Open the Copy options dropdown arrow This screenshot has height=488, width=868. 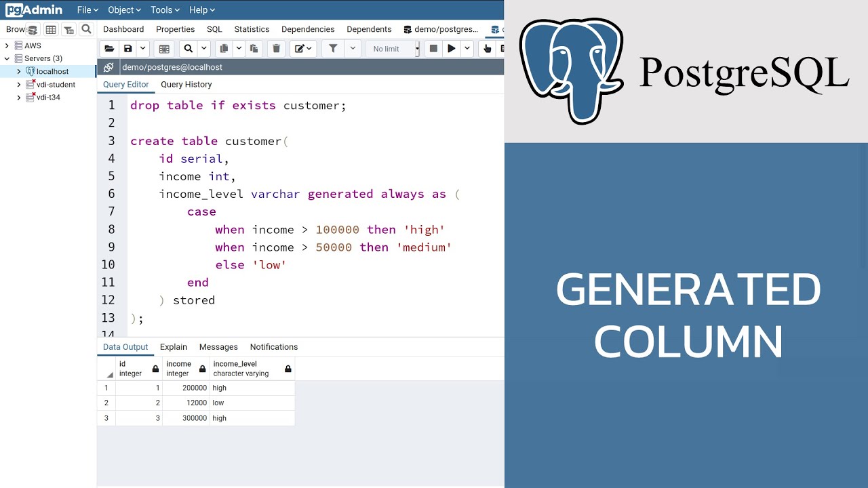[x=239, y=49]
